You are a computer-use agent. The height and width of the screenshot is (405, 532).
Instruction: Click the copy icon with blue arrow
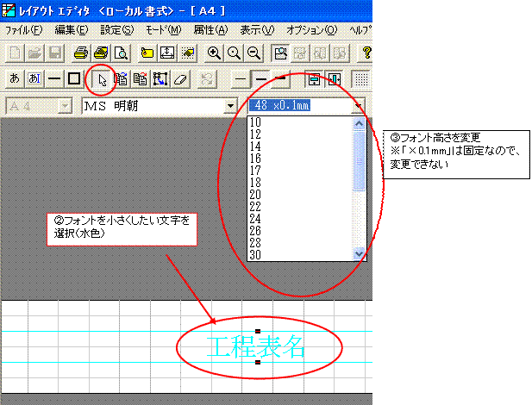click(x=121, y=78)
